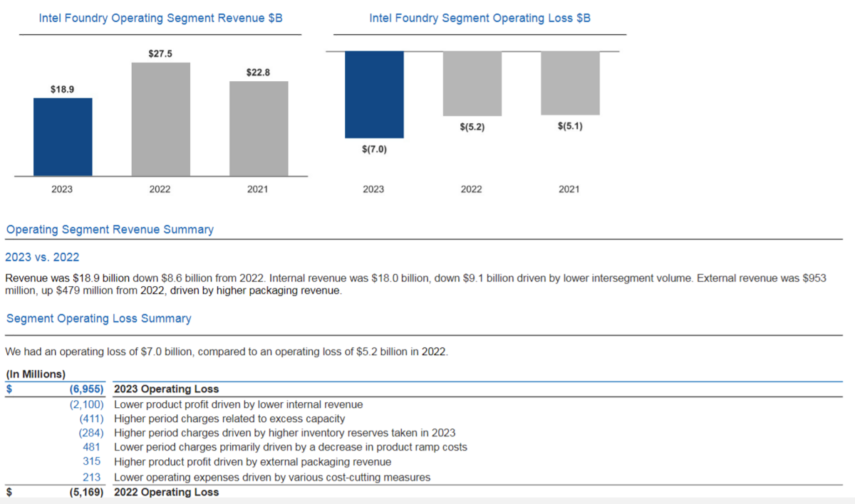This screenshot has height=504, width=855.
Task: Select the title 'Intel Foundry Segment Operating Loss $B'
Action: coord(480,19)
